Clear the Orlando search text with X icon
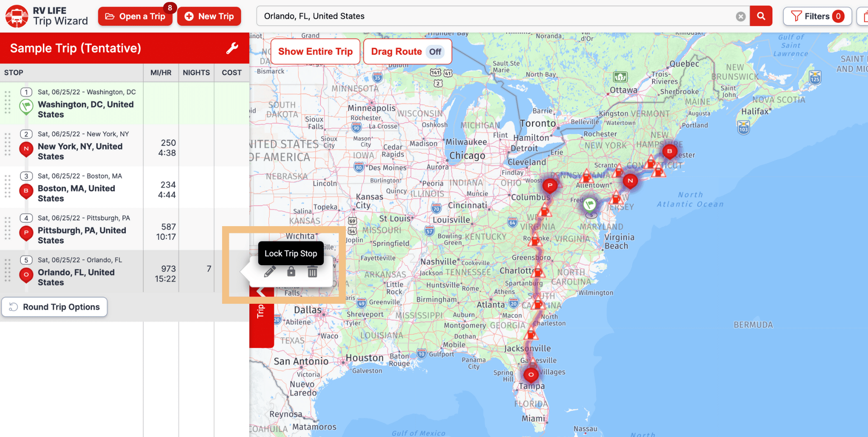Screen dimensions: 868x437 point(740,17)
